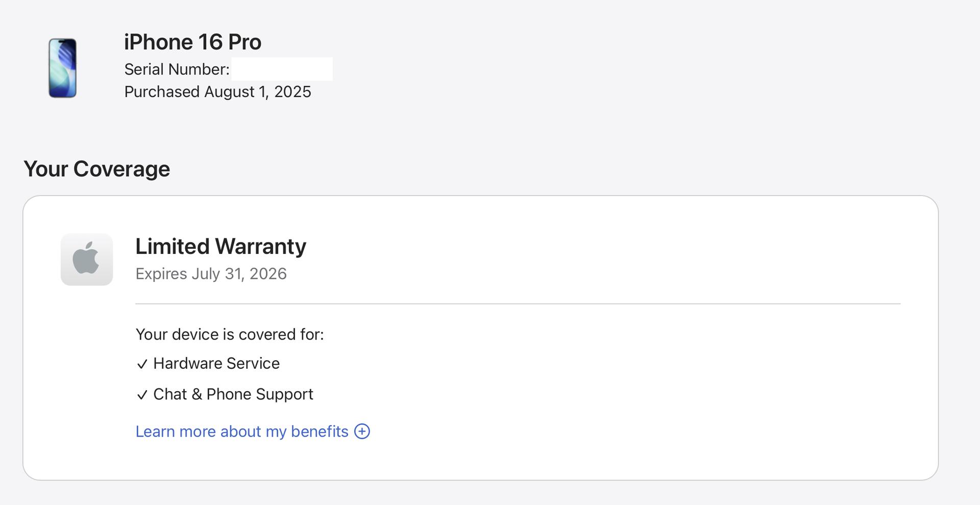Click the checkmark next to Chat & Phone Support
The width and height of the screenshot is (980, 505).
(142, 395)
